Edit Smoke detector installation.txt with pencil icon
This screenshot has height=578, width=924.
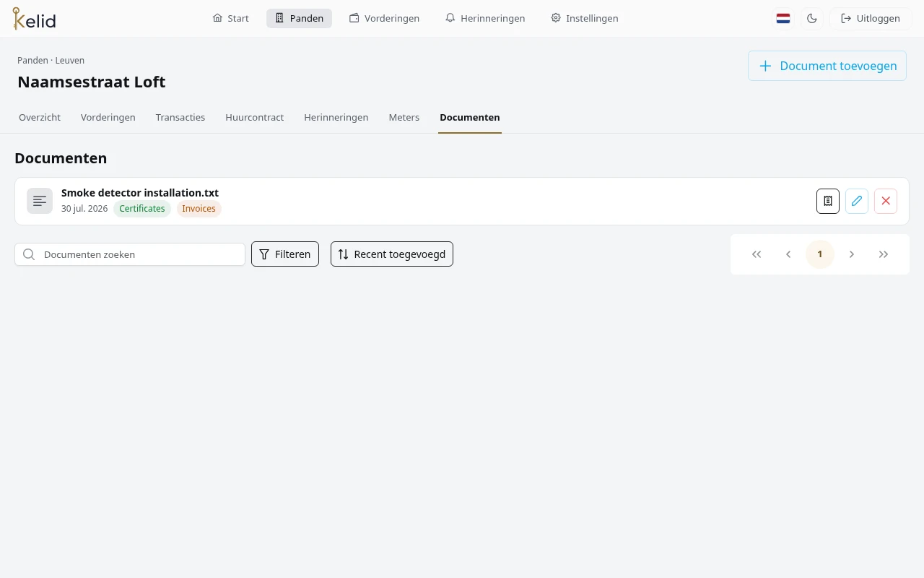pos(857,201)
